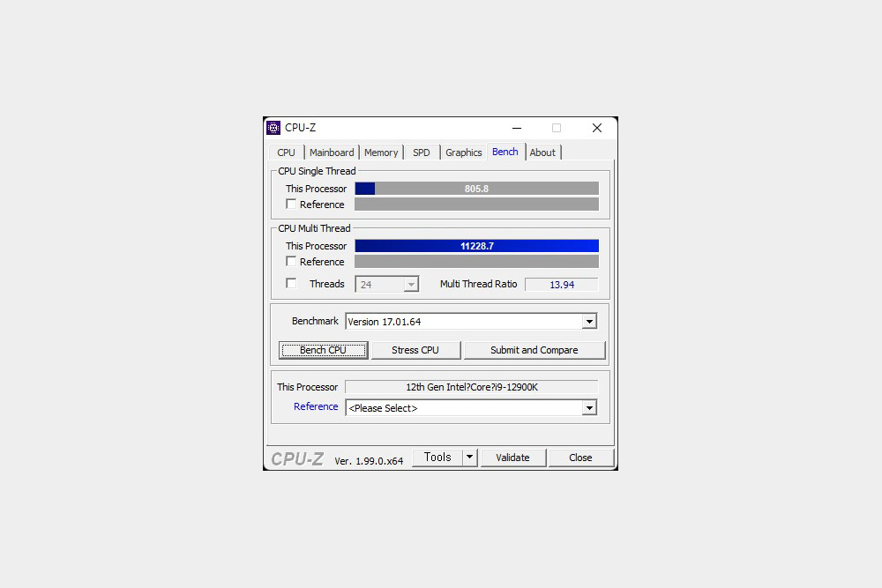Viewport: 882px width, 588px height.
Task: Click the Multi Thread Ratio value 13.94
Action: (561, 285)
